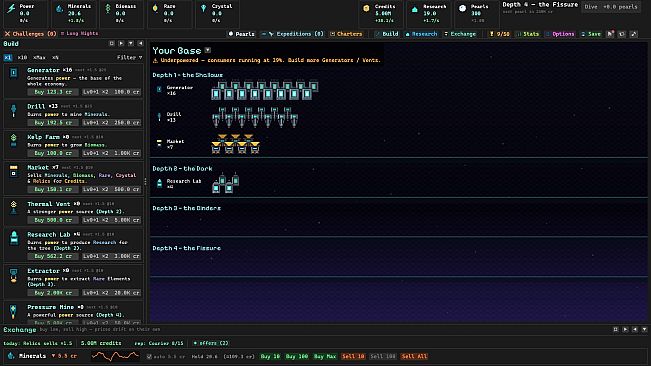
Task: Click the Thermal Vent icon in Build list
Action: coord(14,207)
